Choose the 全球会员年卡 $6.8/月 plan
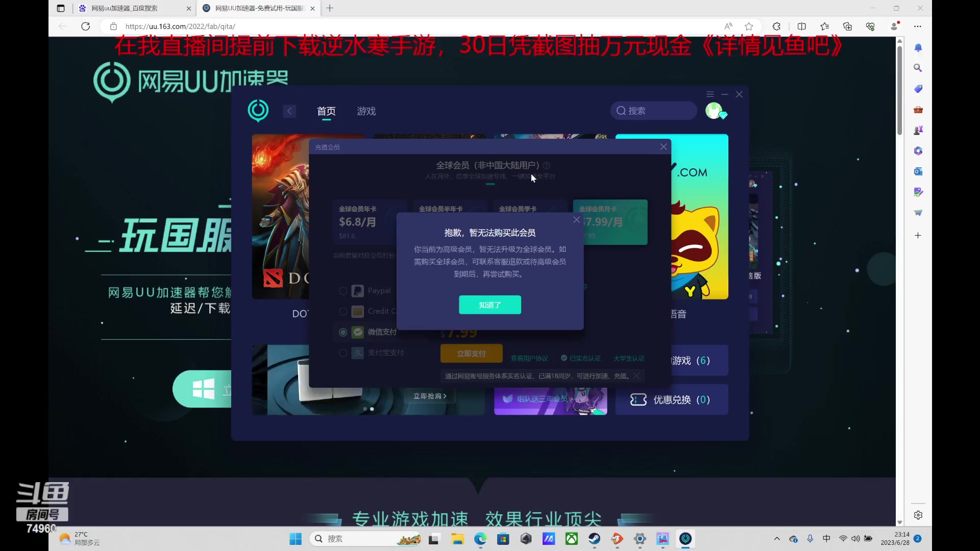This screenshot has height=551, width=980. coord(365,222)
